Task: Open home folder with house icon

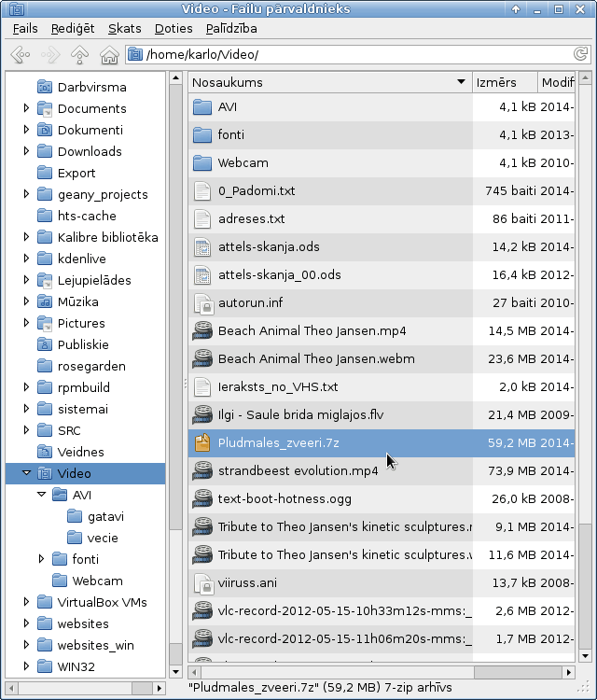Action: coord(109,55)
